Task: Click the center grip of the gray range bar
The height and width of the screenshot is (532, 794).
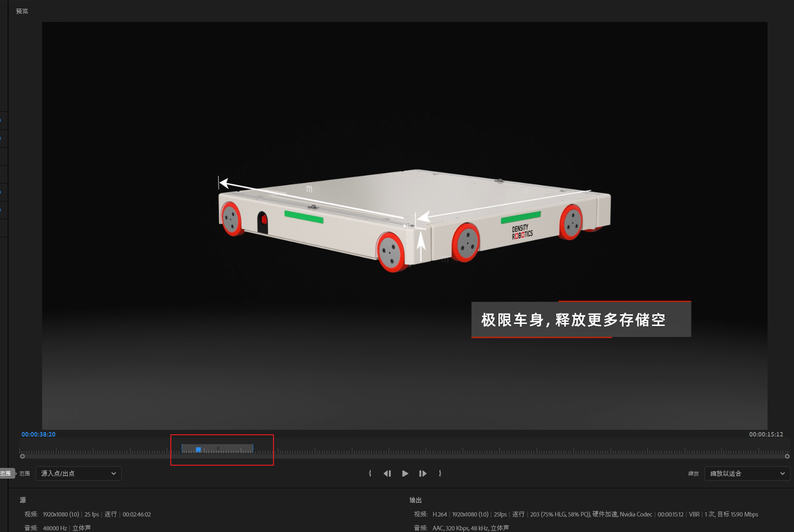Action: (x=218, y=448)
